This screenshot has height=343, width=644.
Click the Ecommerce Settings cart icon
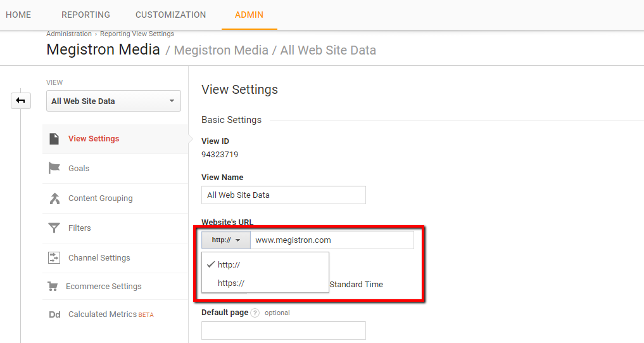(x=53, y=286)
